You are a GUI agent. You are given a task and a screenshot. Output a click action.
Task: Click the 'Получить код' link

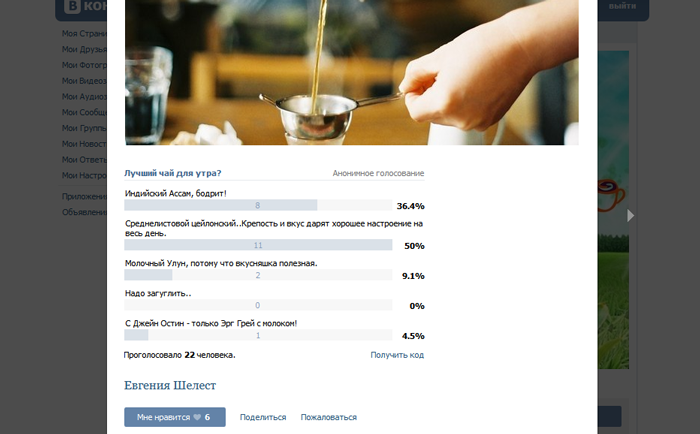coord(397,355)
